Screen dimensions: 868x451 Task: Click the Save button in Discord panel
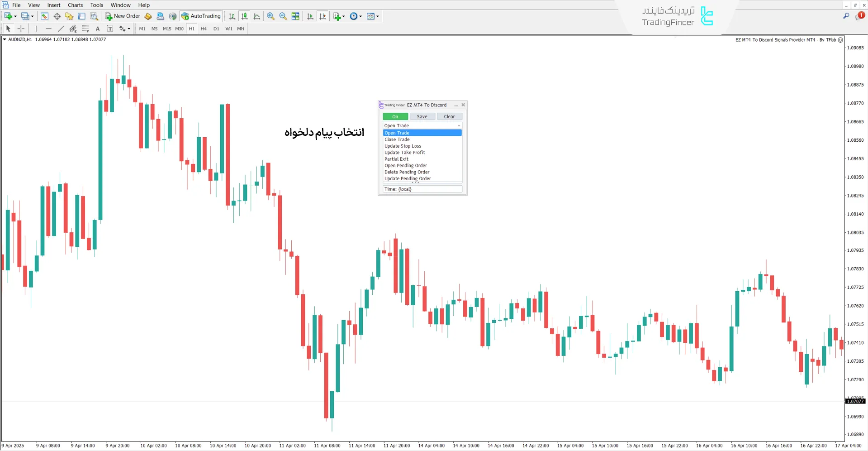(x=422, y=117)
